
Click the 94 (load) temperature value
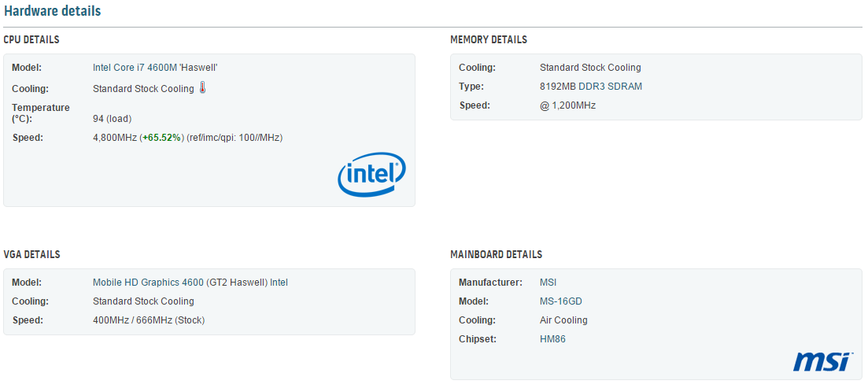tap(112, 119)
